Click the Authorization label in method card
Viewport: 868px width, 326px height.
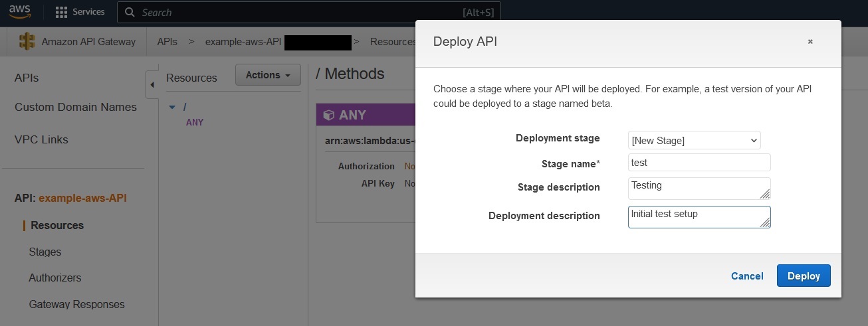coord(366,166)
